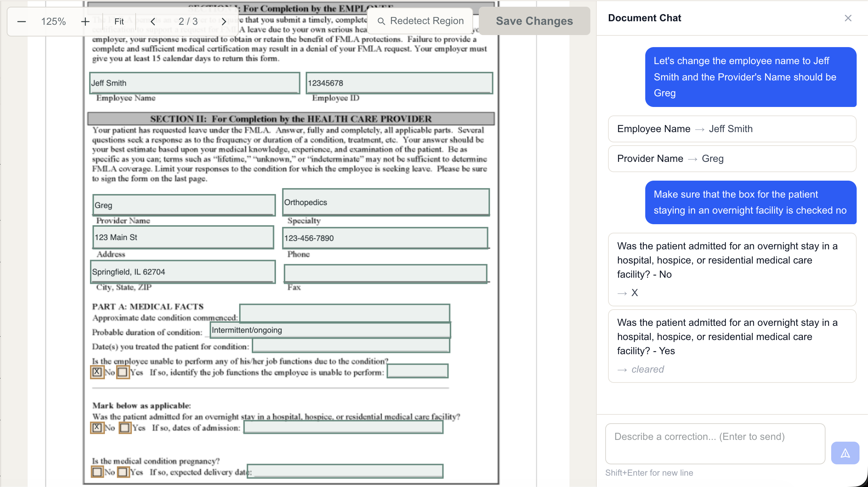Click the Redetect Region button
Viewport: 868px width, 487px height.
420,21
